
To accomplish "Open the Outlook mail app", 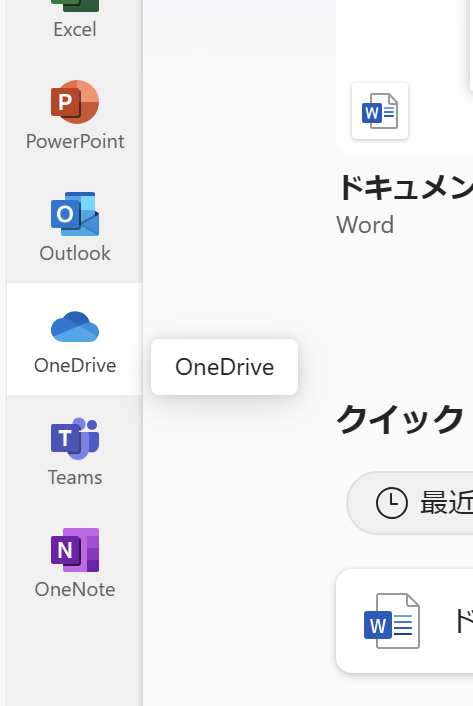I will click(x=75, y=227).
